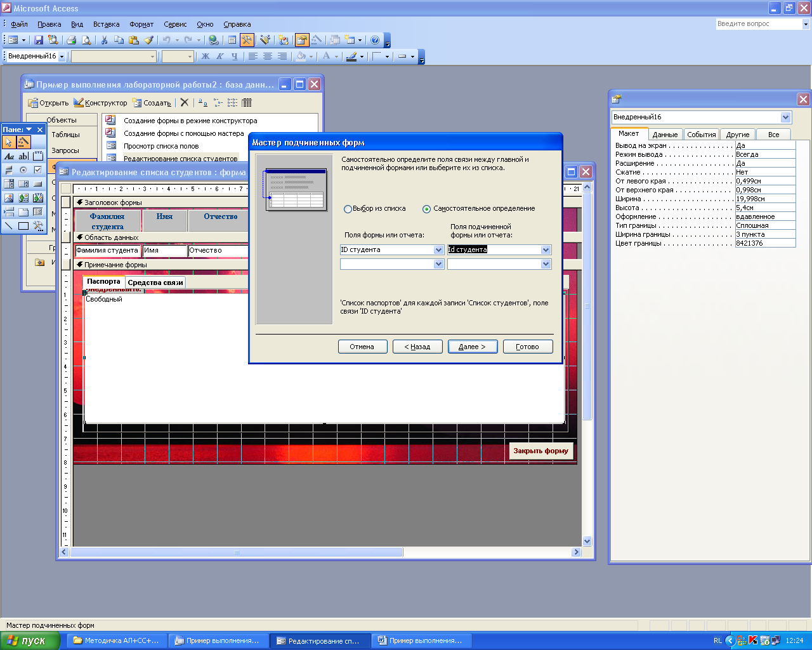This screenshot has width=812, height=650.
Task: Switch to the 'События' properties tab
Action: 701,135
